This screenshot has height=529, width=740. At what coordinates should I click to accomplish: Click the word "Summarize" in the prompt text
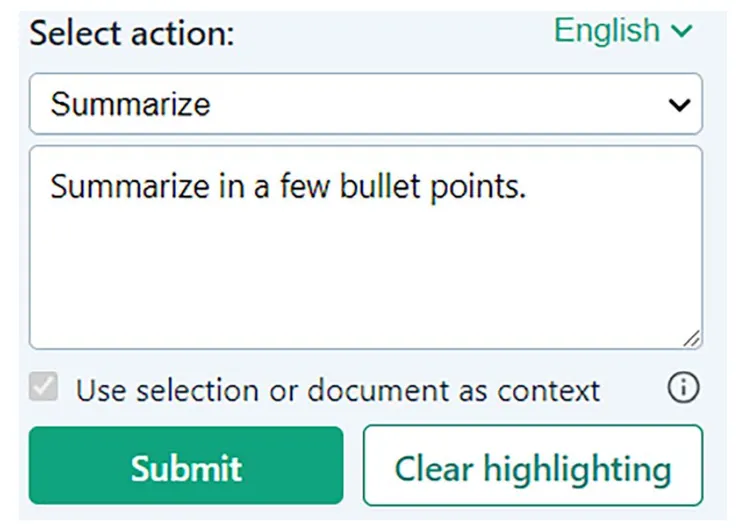click(117, 186)
